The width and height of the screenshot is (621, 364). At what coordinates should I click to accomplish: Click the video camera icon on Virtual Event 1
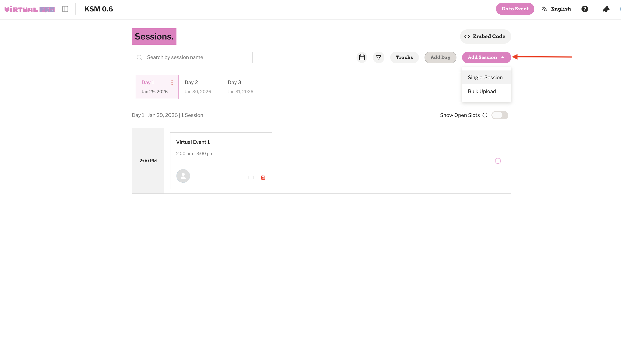pos(251,177)
